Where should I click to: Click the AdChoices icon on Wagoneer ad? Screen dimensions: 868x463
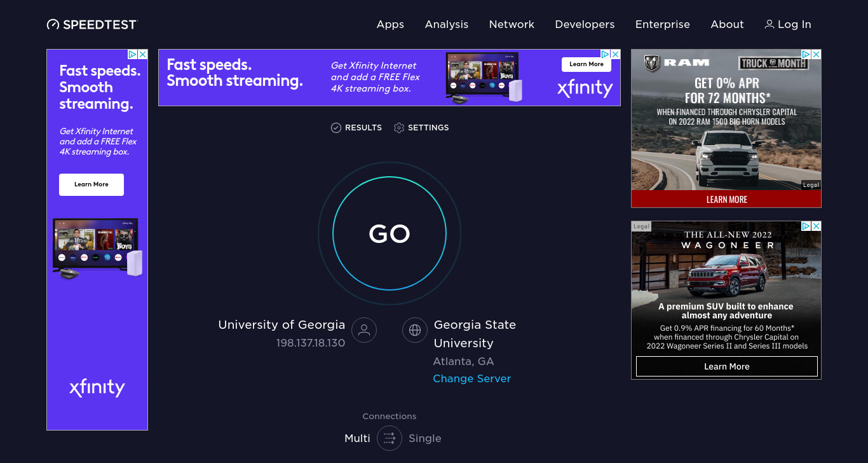806,226
